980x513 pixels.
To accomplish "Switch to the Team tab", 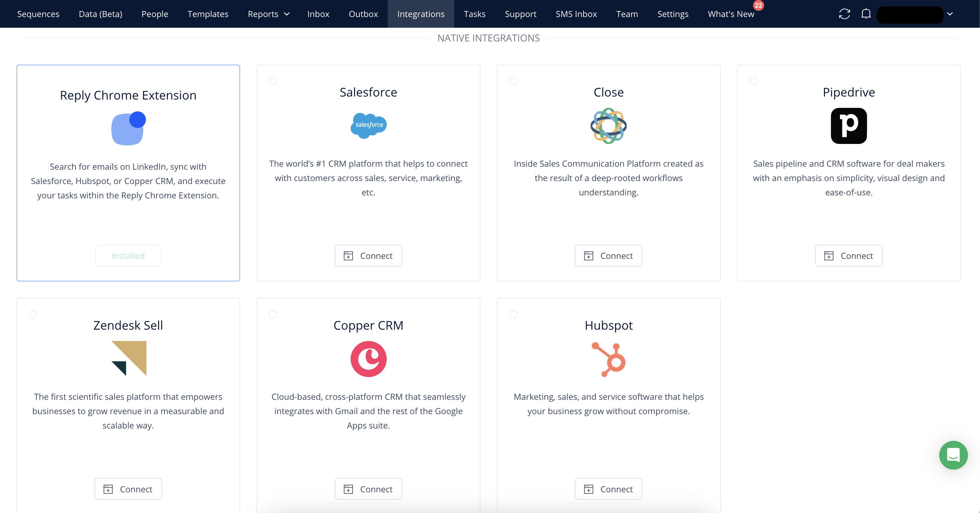I will pyautogui.click(x=627, y=14).
